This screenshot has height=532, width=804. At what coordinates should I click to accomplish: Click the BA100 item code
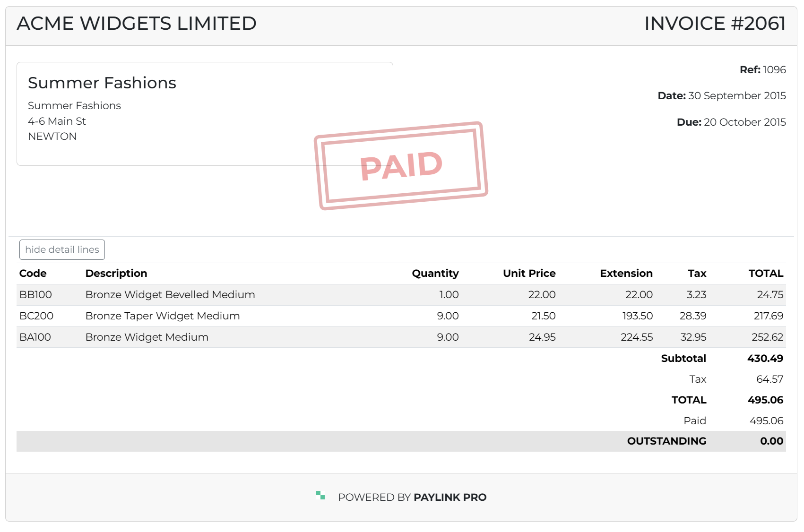pyautogui.click(x=35, y=337)
